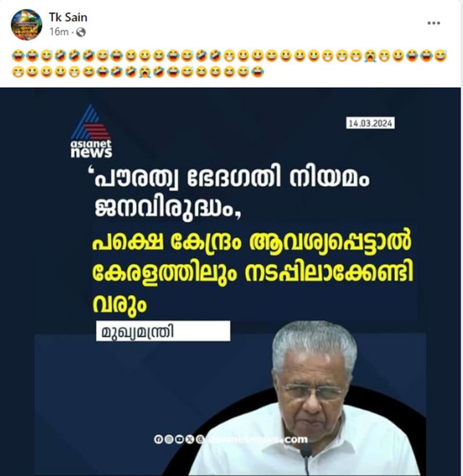Click the 16m post timestamp
463x476 pixels.
[59, 32]
